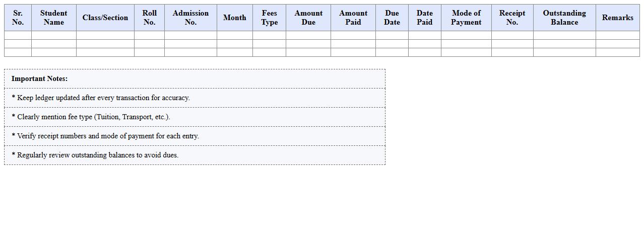
Task: Click the Remarks column header
Action: click(x=617, y=18)
